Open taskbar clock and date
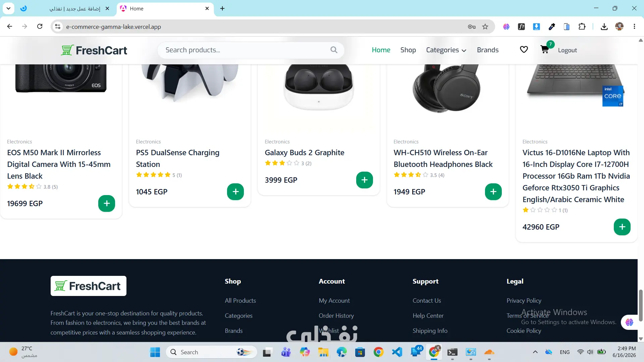This screenshot has width=644, height=362. (x=624, y=352)
